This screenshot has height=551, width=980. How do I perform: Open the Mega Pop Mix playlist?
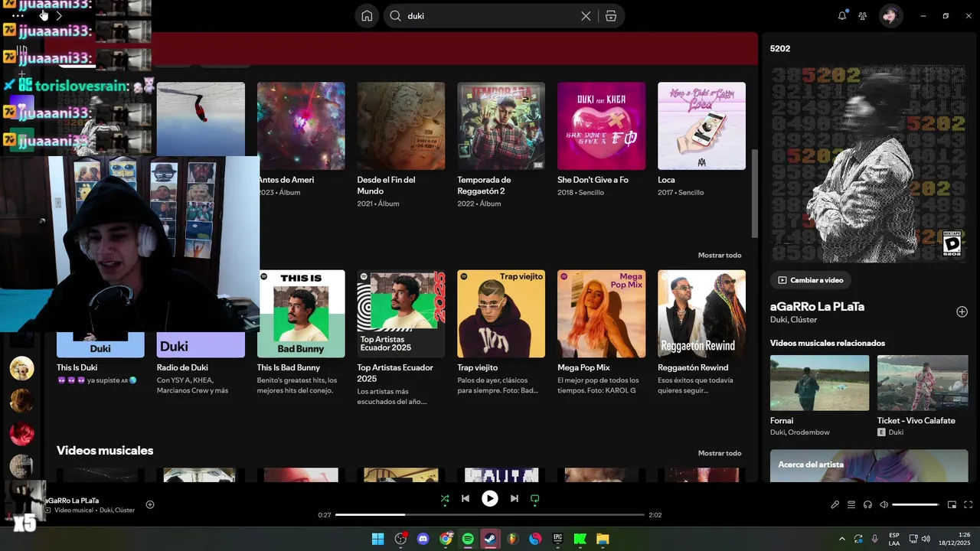602,332
